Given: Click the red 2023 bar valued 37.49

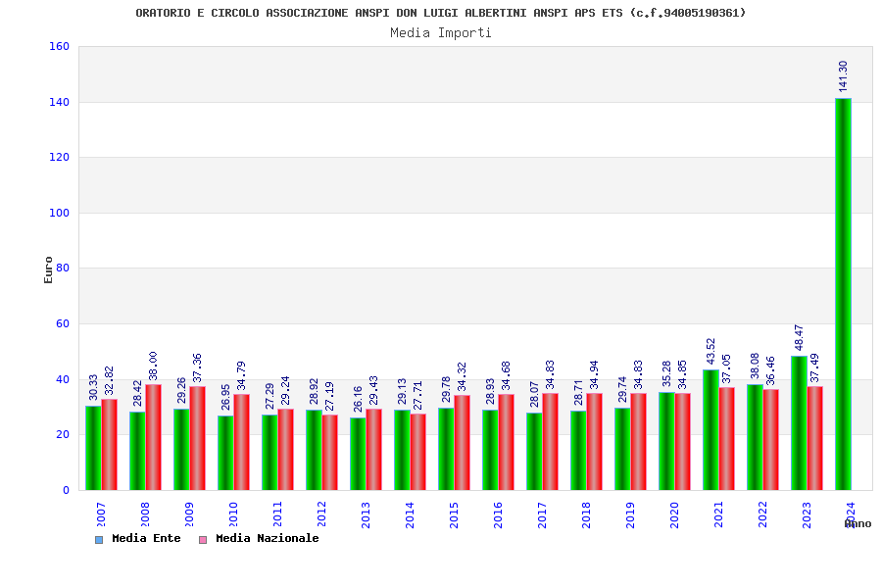Looking at the screenshot, I should click(x=815, y=438).
